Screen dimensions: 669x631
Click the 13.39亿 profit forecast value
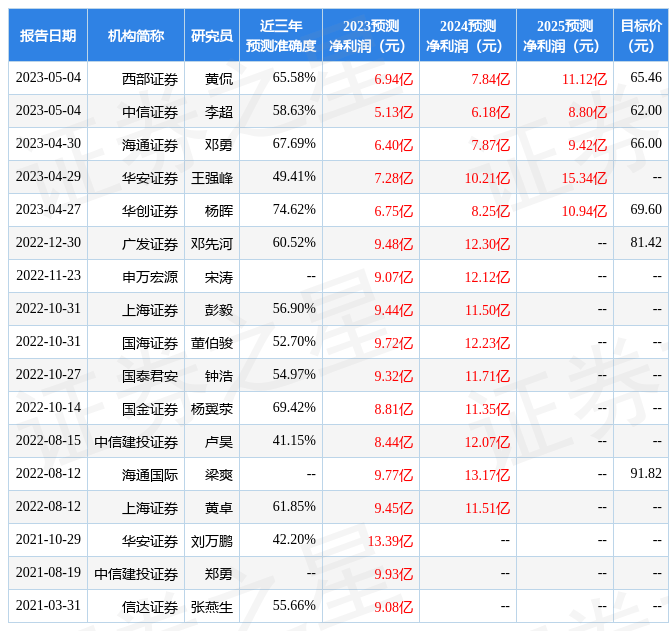390,541
